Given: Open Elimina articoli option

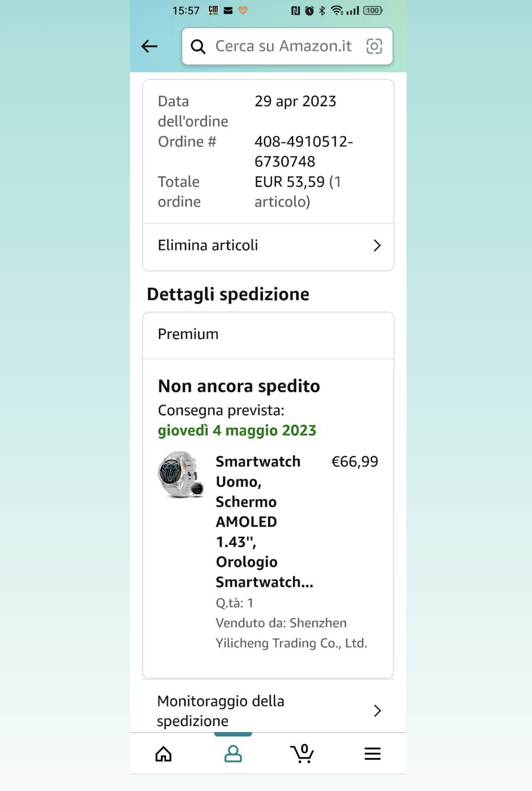Looking at the screenshot, I should [x=208, y=246].
